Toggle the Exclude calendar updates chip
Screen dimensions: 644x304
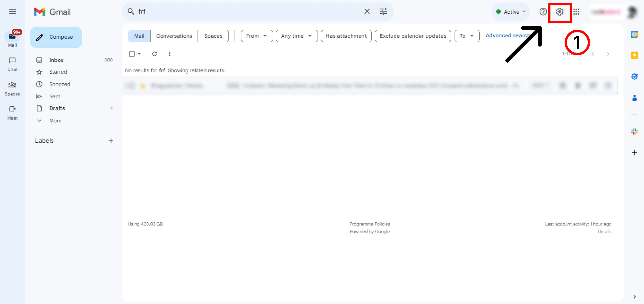413,36
